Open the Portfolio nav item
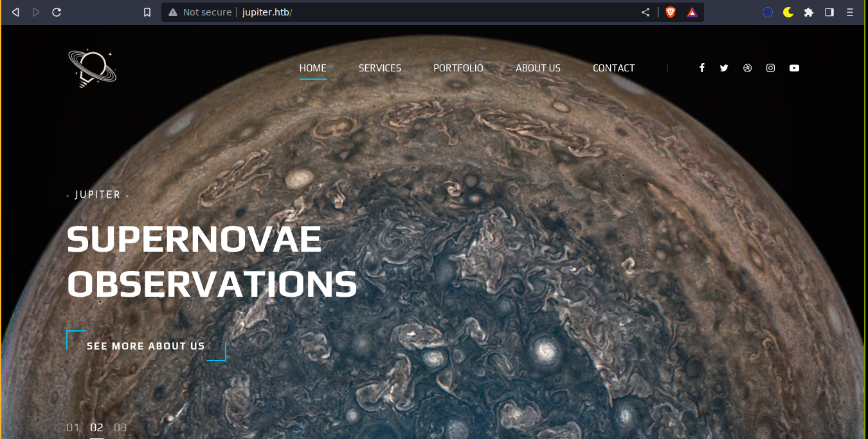This screenshot has height=439, width=868. point(458,68)
